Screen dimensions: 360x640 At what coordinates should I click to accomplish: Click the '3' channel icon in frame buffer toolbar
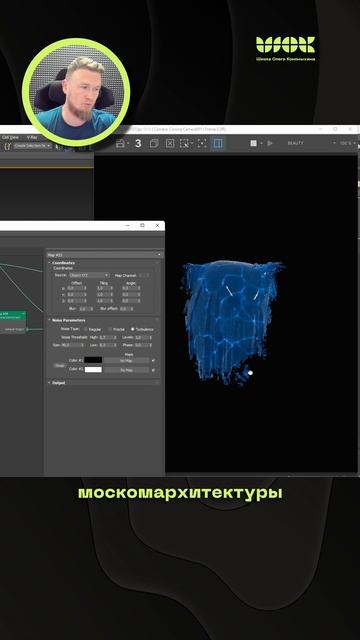pyautogui.click(x=138, y=143)
